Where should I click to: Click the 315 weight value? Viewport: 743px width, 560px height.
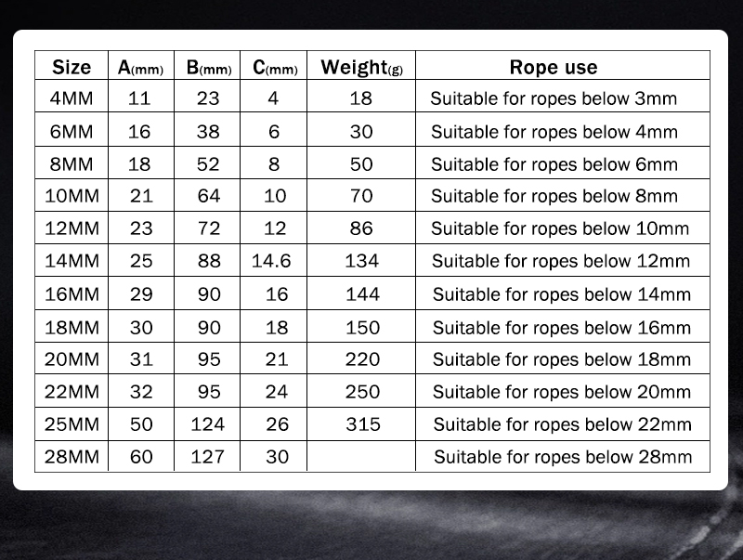(x=362, y=424)
